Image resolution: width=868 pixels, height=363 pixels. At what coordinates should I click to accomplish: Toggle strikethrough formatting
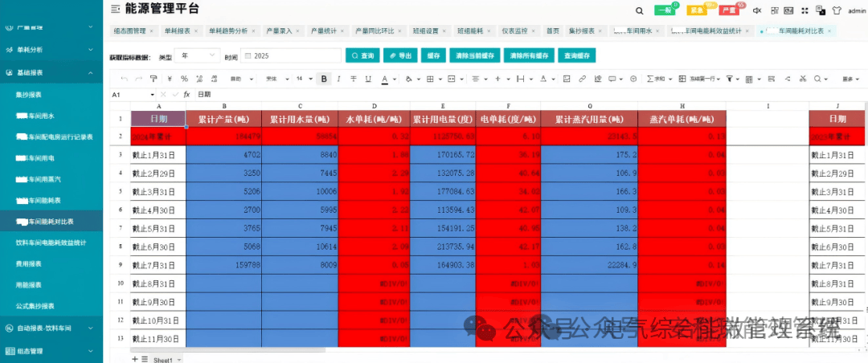(x=354, y=80)
